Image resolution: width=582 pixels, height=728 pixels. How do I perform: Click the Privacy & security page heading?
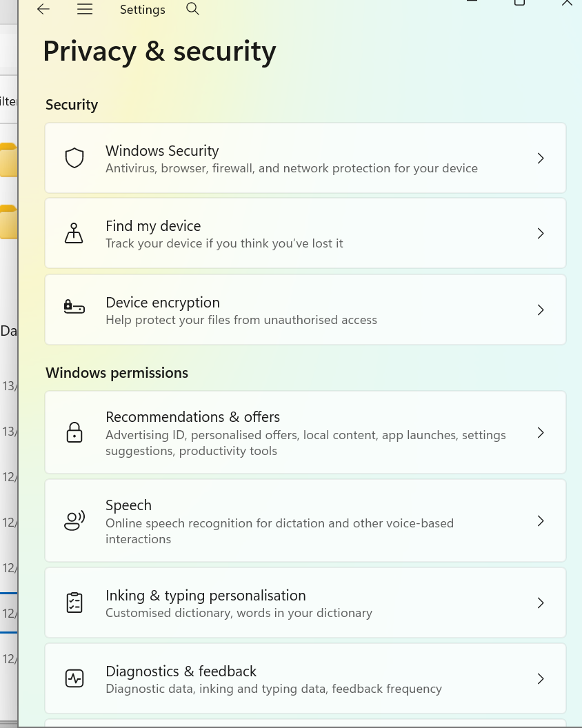click(159, 52)
